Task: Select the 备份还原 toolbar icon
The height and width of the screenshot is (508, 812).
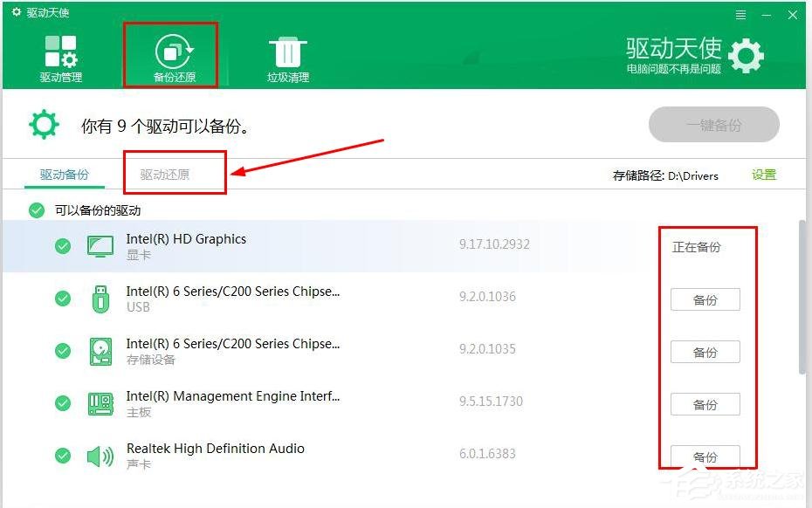Action: [172, 54]
